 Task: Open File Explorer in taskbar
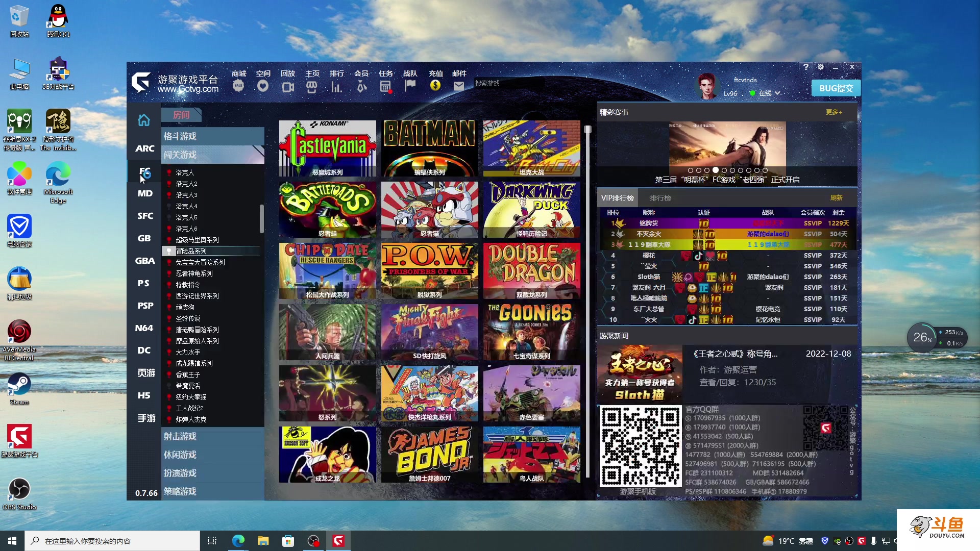263,541
